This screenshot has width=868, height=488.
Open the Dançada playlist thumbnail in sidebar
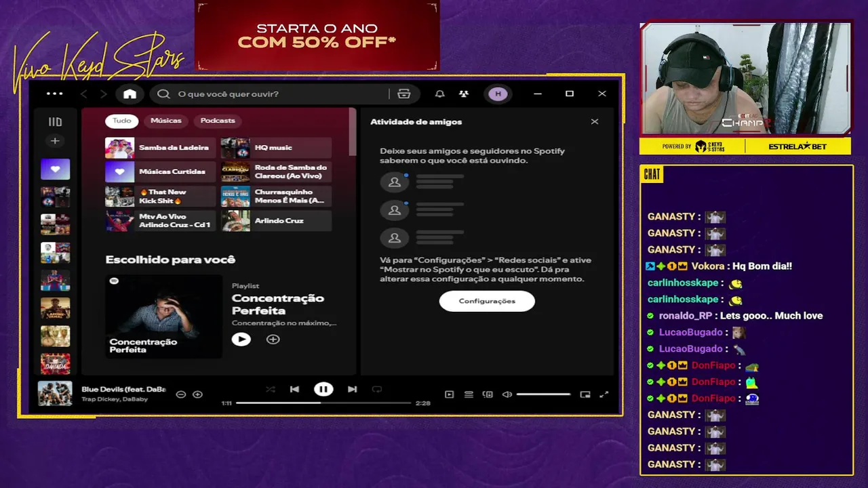pos(55,363)
